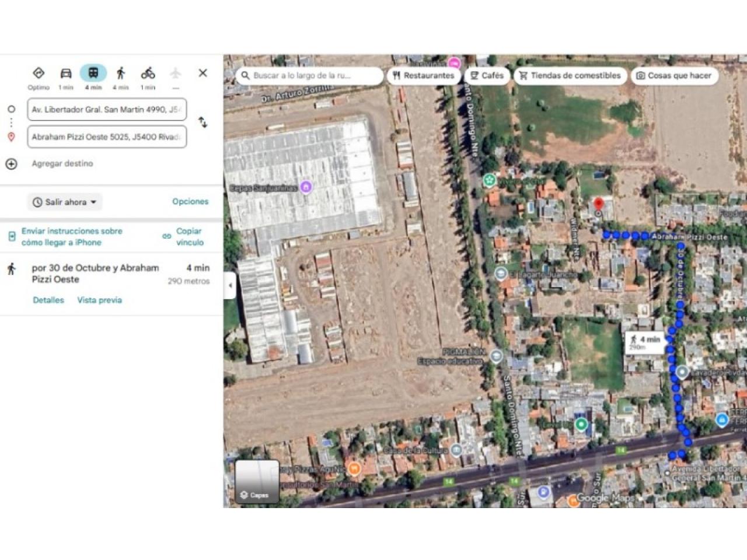Filter by Restaurantes chip
The image size is (747, 560).
[424, 76]
